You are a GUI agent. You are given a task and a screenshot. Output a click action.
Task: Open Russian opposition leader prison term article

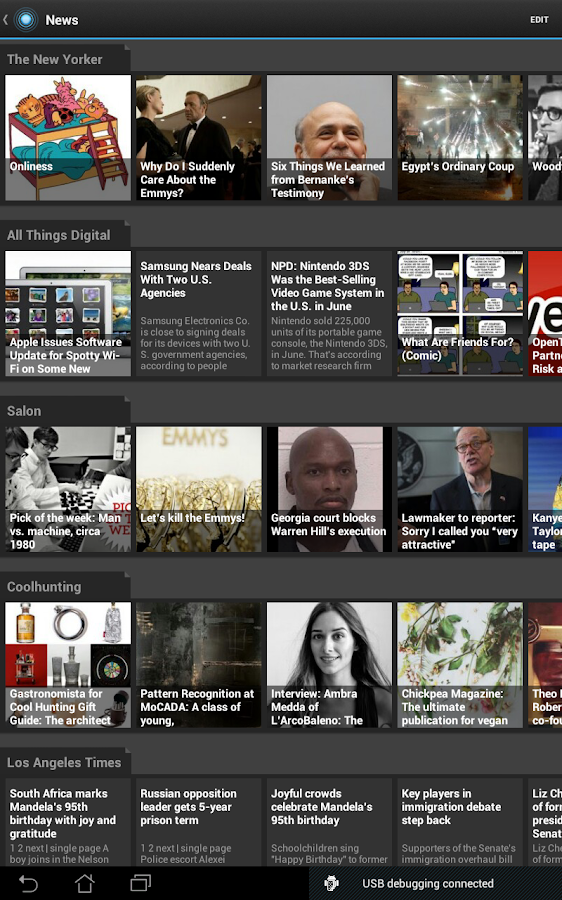[x=199, y=822]
